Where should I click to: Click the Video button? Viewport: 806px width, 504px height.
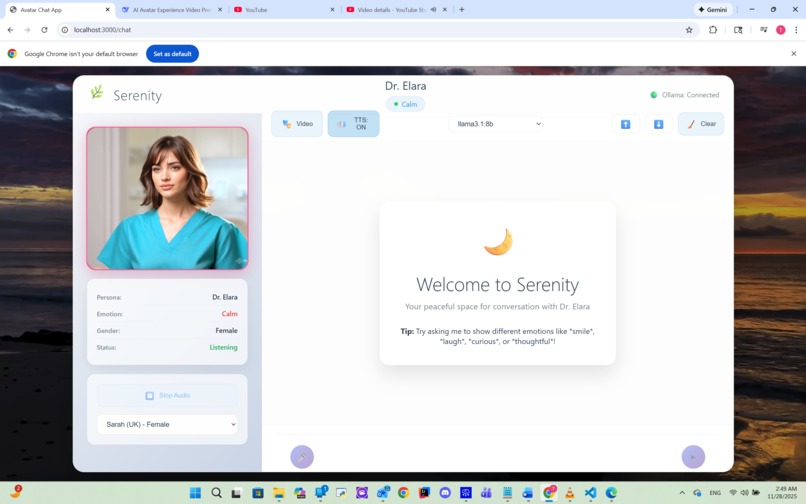297,124
